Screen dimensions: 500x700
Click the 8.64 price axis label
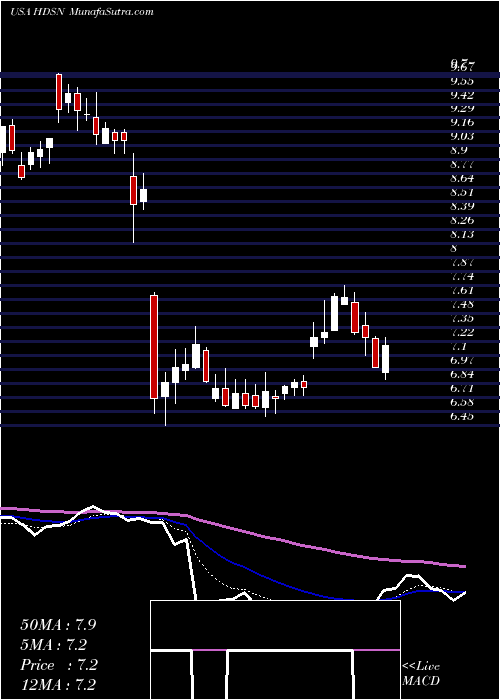462,178
